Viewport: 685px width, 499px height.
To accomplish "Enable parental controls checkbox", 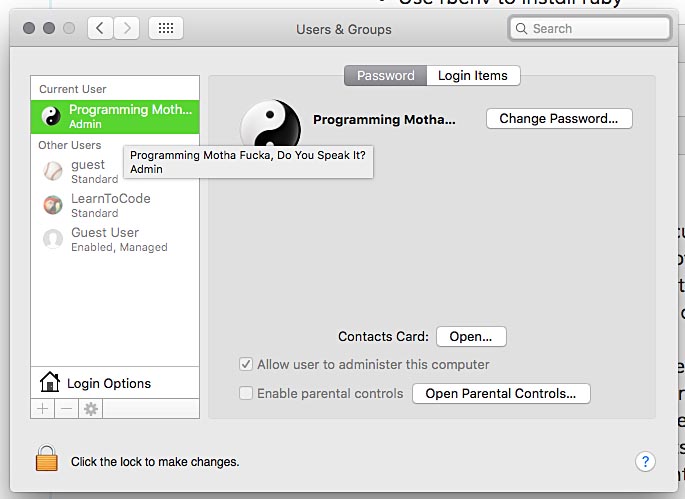I will (246, 393).
